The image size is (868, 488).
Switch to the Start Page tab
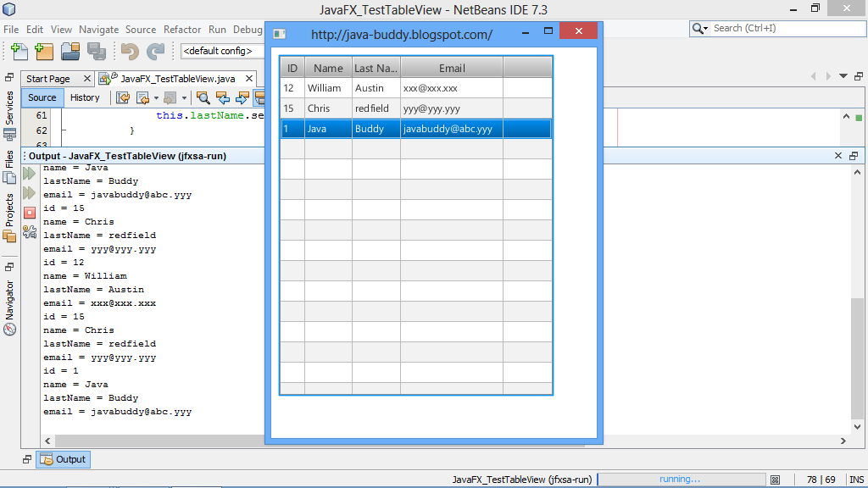pos(48,79)
